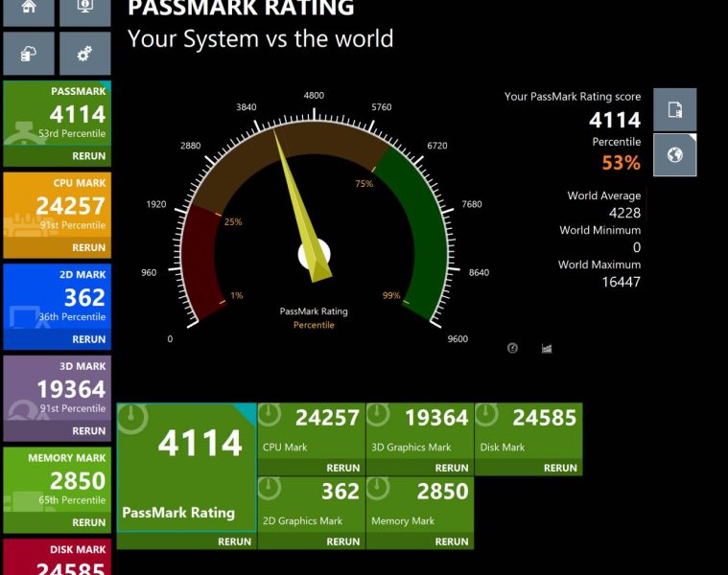Click the 99% marker on the gauge
Image resolution: width=728 pixels, height=575 pixels.
point(391,295)
